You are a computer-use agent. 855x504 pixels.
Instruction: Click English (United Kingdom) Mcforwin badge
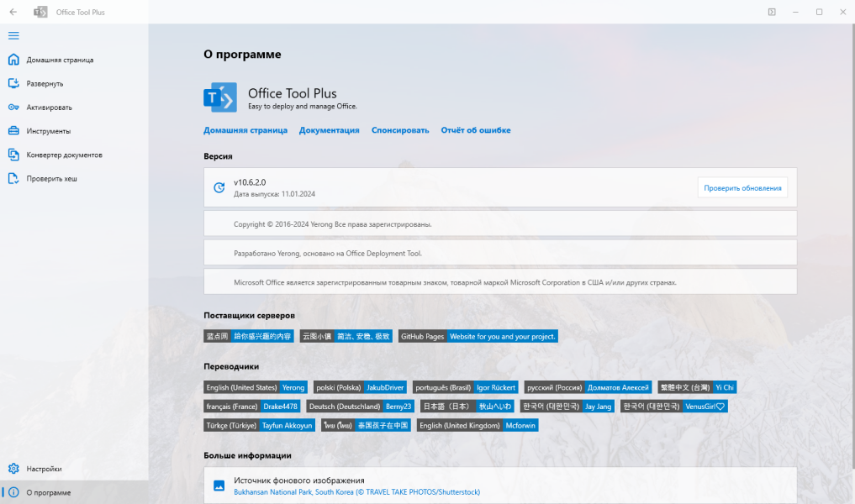478,426
